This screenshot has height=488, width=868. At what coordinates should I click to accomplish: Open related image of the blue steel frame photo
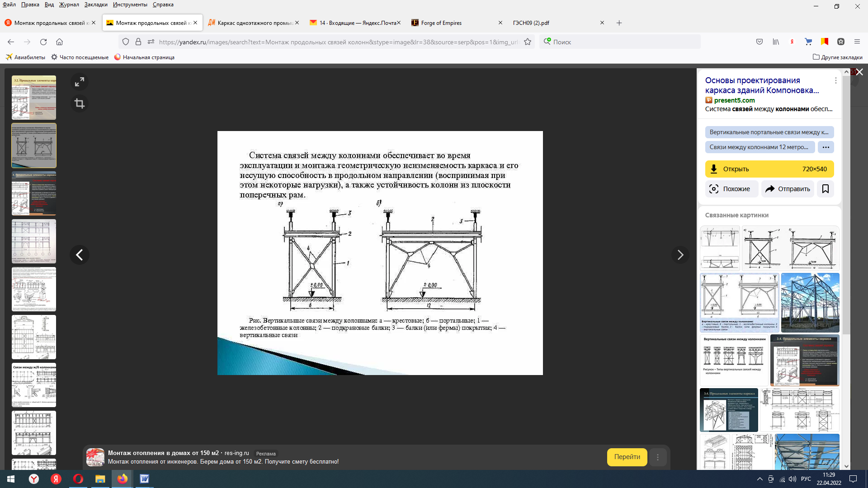(x=810, y=303)
